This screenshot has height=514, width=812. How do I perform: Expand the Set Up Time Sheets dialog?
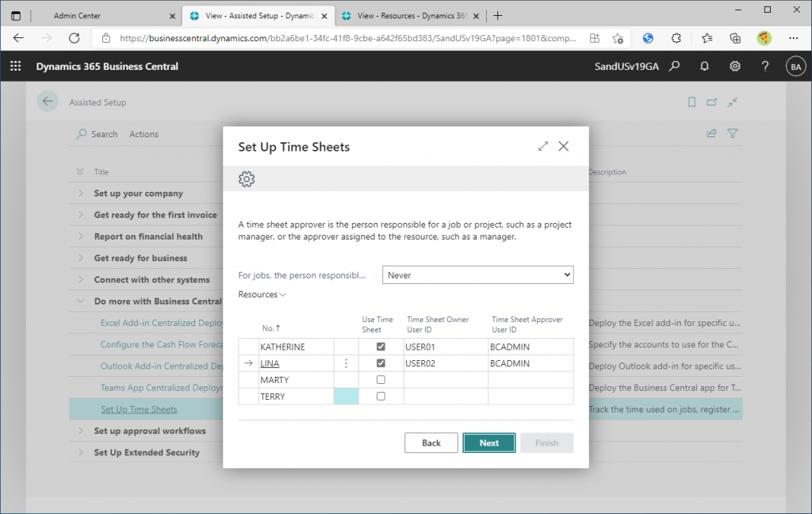coord(542,147)
